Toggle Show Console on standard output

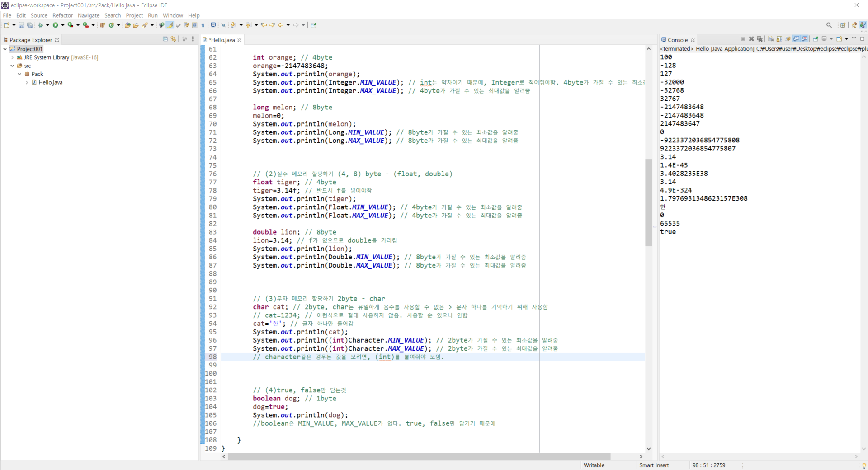coord(796,39)
